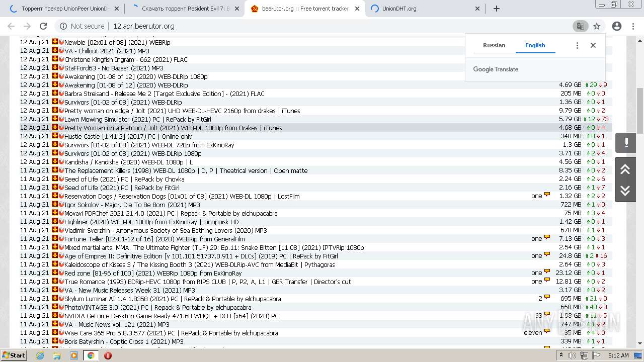The height and width of the screenshot is (362, 644).
Task: Go back to previous page
Action: (11, 26)
